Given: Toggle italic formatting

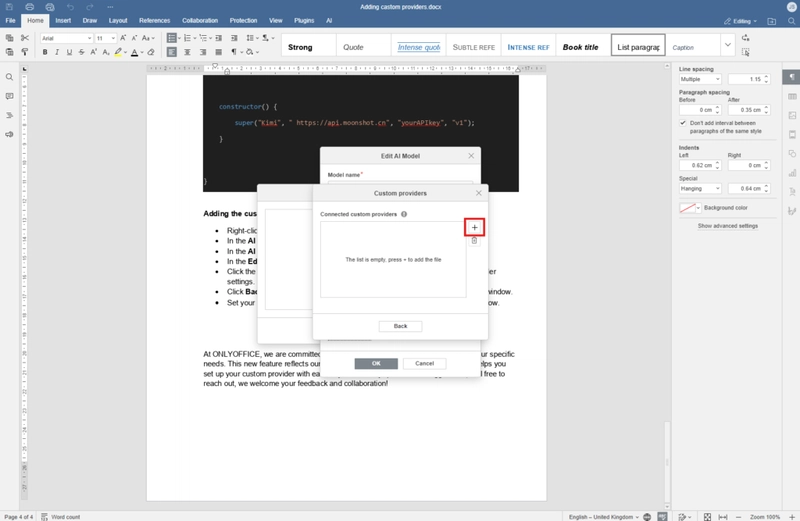Looking at the screenshot, I should (57, 52).
